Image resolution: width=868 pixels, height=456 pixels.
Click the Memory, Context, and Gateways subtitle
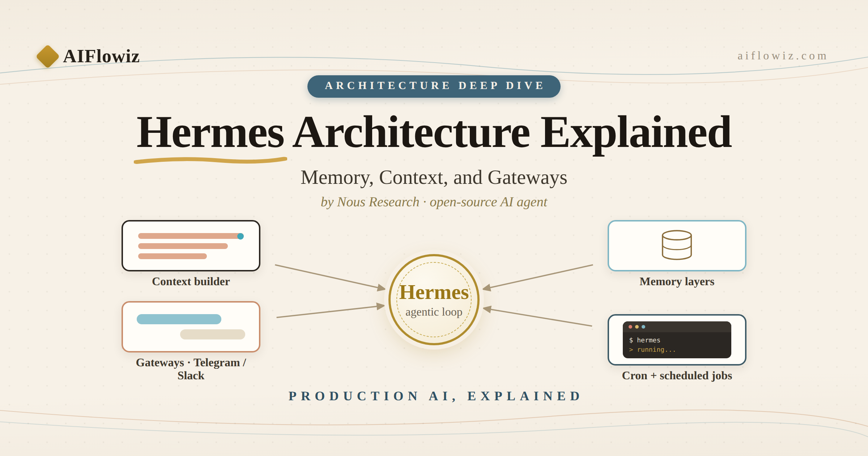tap(434, 177)
